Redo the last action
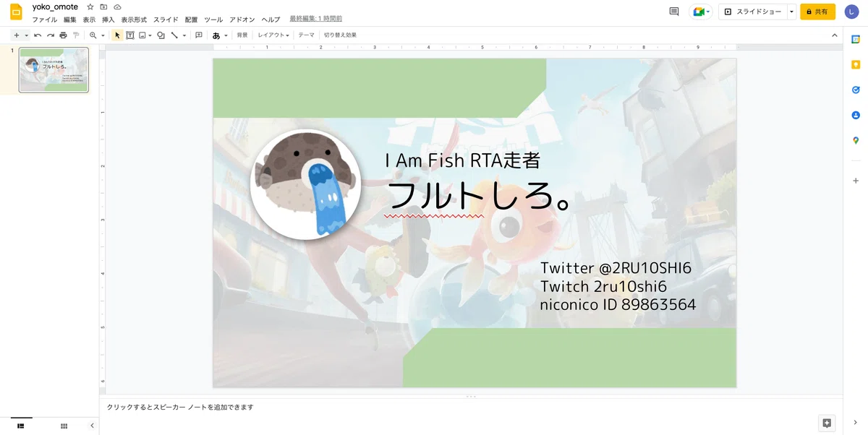Image resolution: width=868 pixels, height=435 pixels. click(x=51, y=35)
